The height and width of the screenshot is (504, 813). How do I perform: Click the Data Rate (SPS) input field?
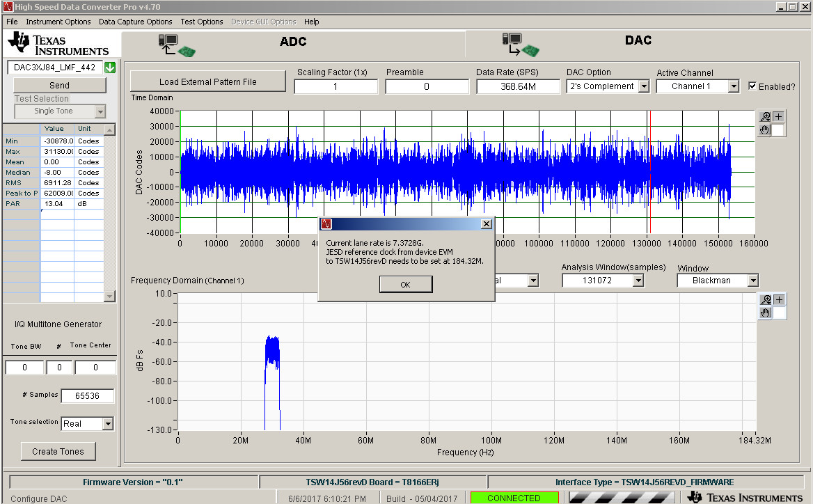(x=518, y=86)
